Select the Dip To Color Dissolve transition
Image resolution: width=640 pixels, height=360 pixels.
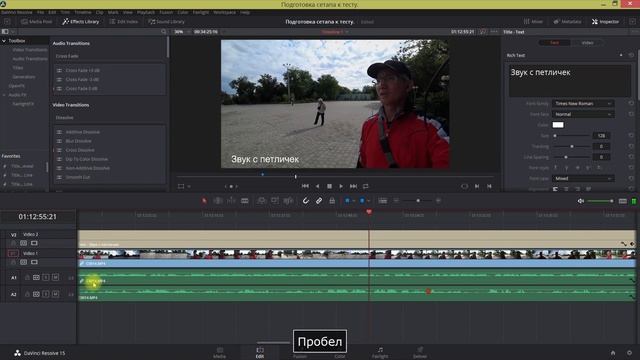coord(87,159)
